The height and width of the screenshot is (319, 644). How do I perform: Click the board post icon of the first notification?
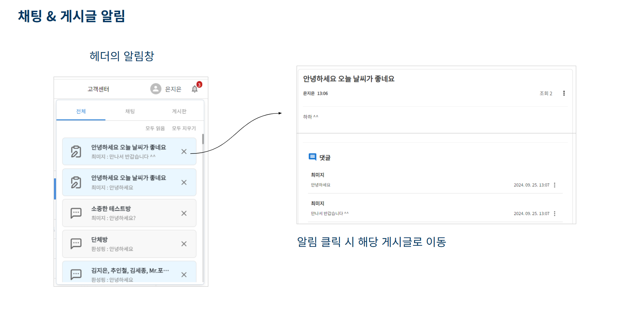pyautogui.click(x=76, y=151)
